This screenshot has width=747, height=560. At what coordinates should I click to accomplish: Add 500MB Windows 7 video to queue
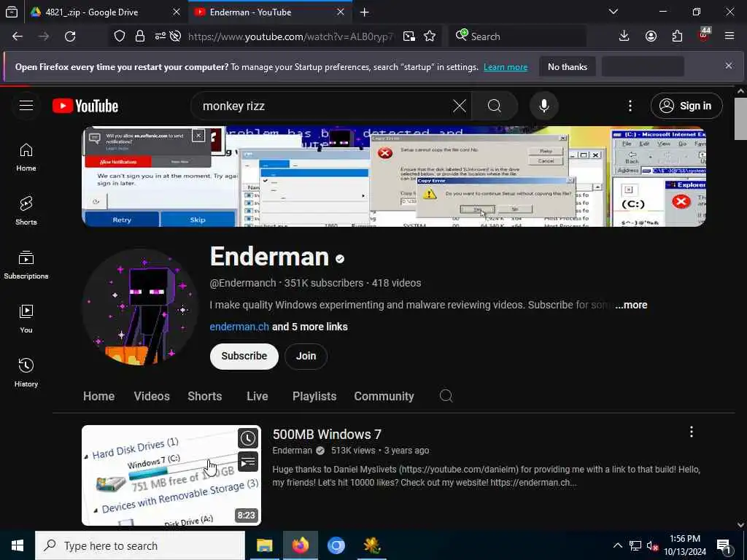(x=248, y=462)
